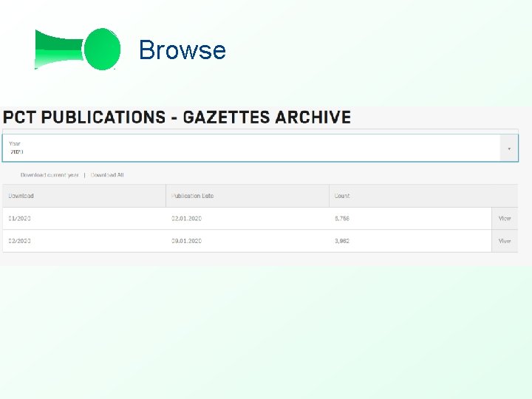This screenshot has width=532, height=399.
Task: Open the Year dropdown arrow
Action: click(509, 149)
